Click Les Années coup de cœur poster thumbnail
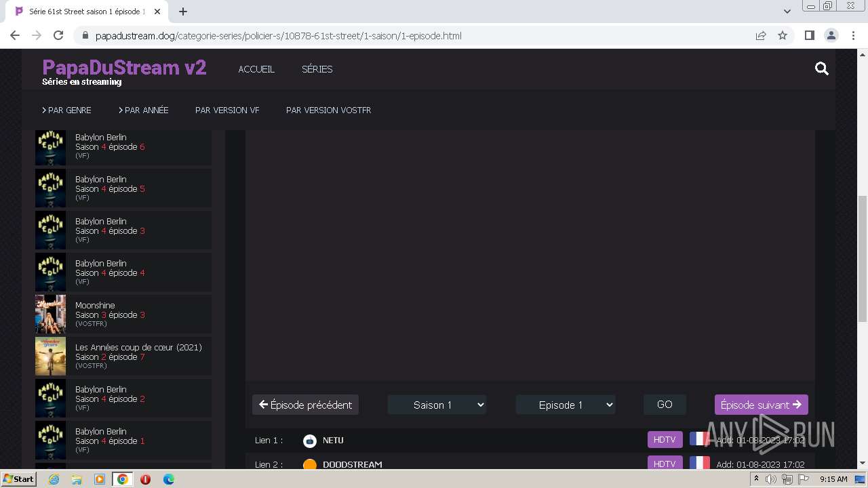This screenshot has width=868, height=488. coord(50,357)
